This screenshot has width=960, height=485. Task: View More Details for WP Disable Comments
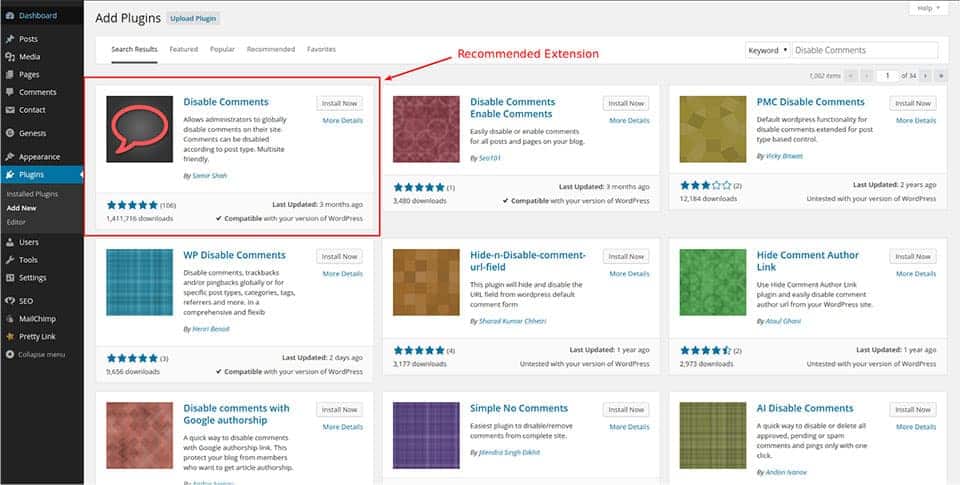pos(343,274)
